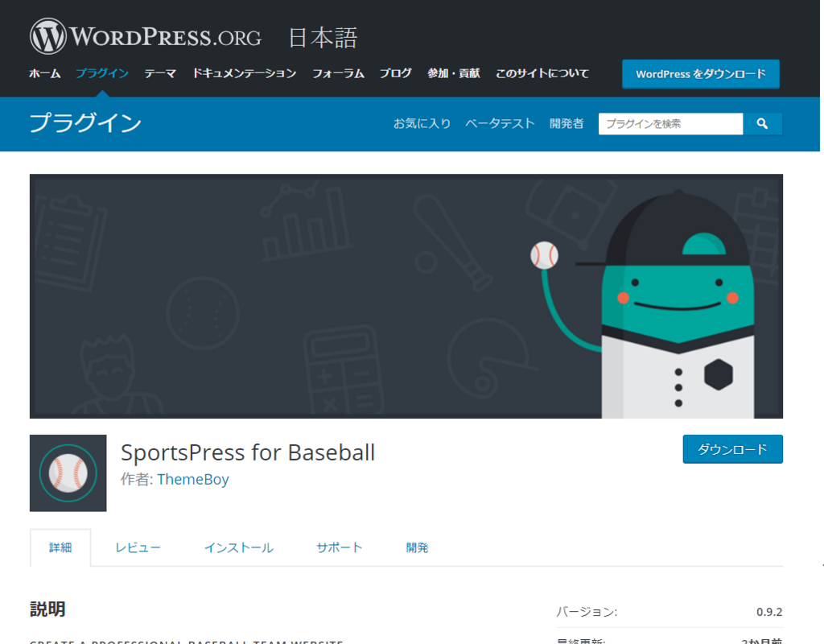The height and width of the screenshot is (644, 824).
Task: Click the blue ダウンロード button
Action: tap(732, 449)
